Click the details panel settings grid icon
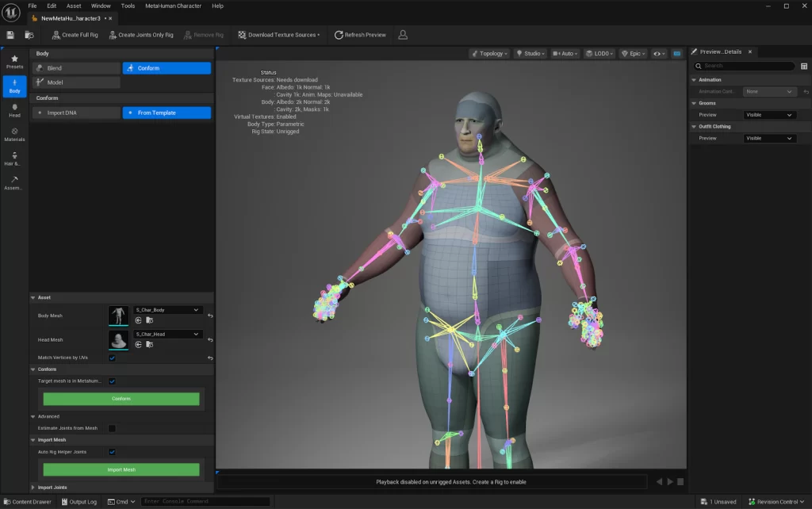The height and width of the screenshot is (509, 812). [x=802, y=66]
